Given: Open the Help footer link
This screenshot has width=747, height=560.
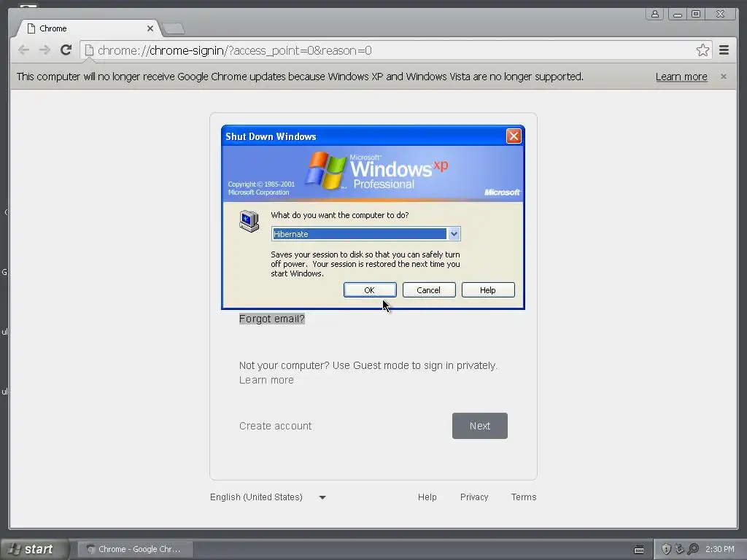Looking at the screenshot, I should click(x=427, y=497).
